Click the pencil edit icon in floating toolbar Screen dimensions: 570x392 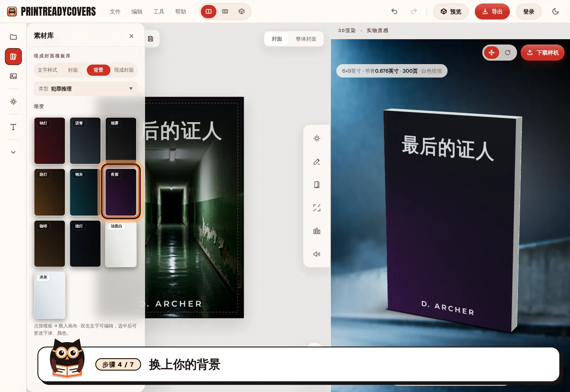(317, 162)
